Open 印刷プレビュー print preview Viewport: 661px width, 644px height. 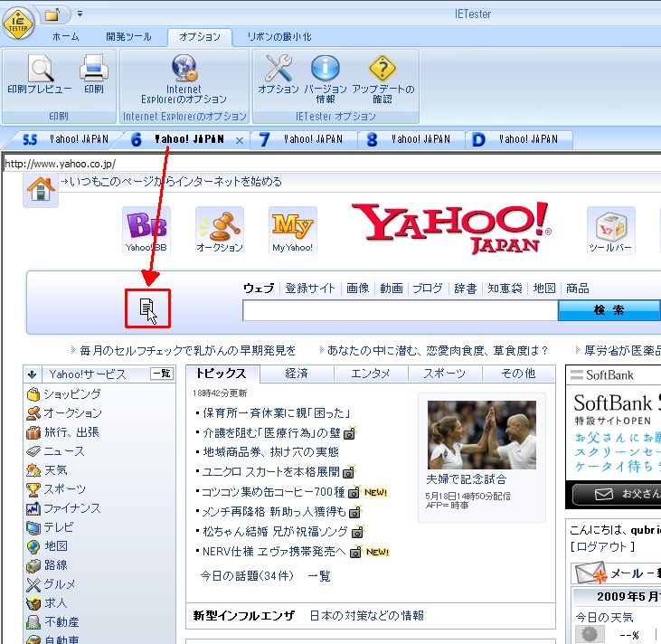click(40, 74)
